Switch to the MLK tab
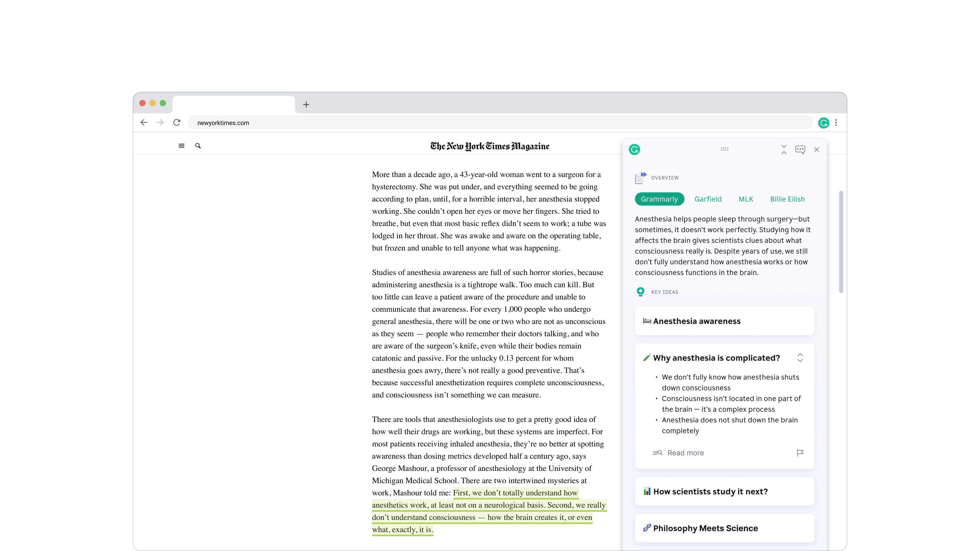980x551 pixels. [x=746, y=199]
